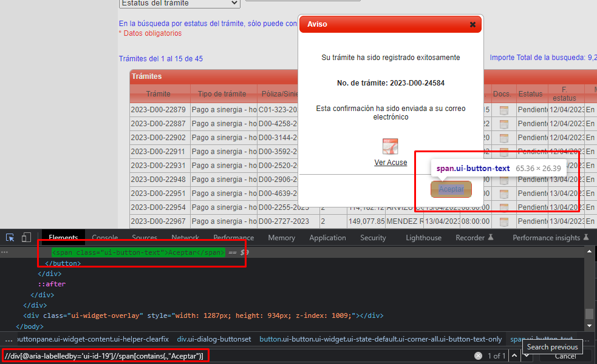Close the Aviso dialog with the X
This screenshot has height=364, width=597.
[472, 24]
